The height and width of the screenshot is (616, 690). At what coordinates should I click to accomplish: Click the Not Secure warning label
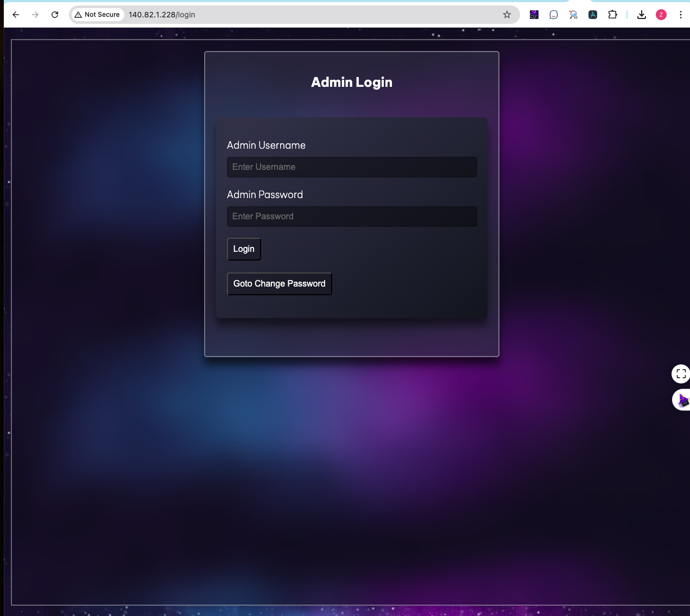[x=97, y=15]
